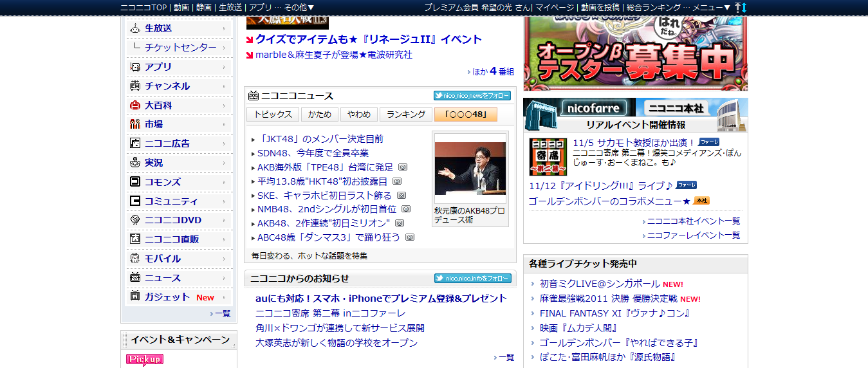Click the チャンネル sidebar icon

coord(135,86)
